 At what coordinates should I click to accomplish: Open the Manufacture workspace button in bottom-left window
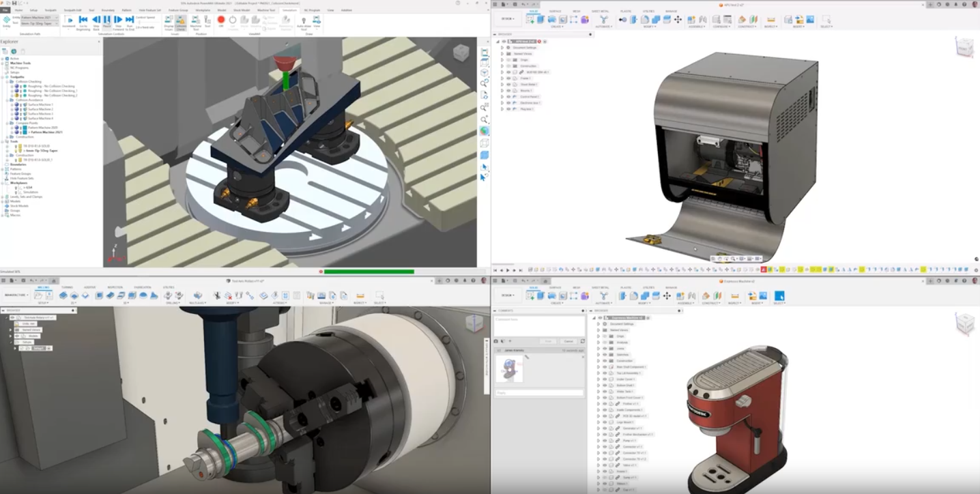[x=16, y=295]
